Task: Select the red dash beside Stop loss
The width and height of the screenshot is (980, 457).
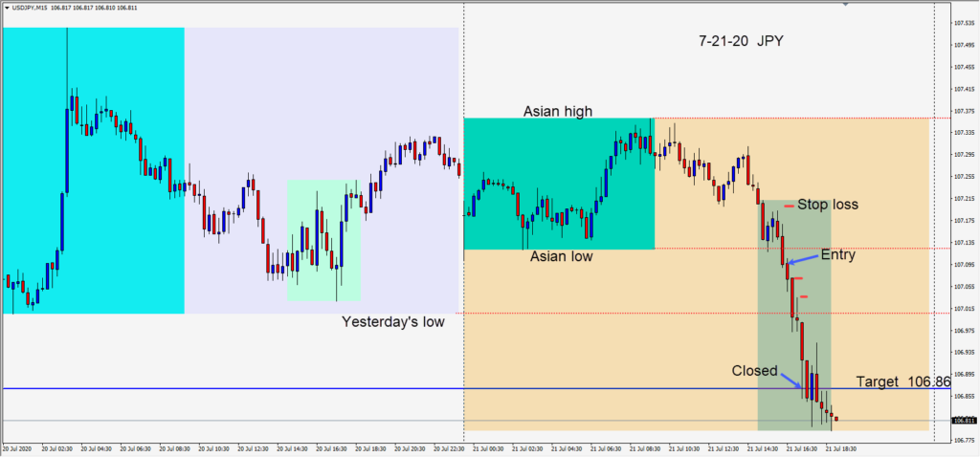Action: tap(788, 206)
